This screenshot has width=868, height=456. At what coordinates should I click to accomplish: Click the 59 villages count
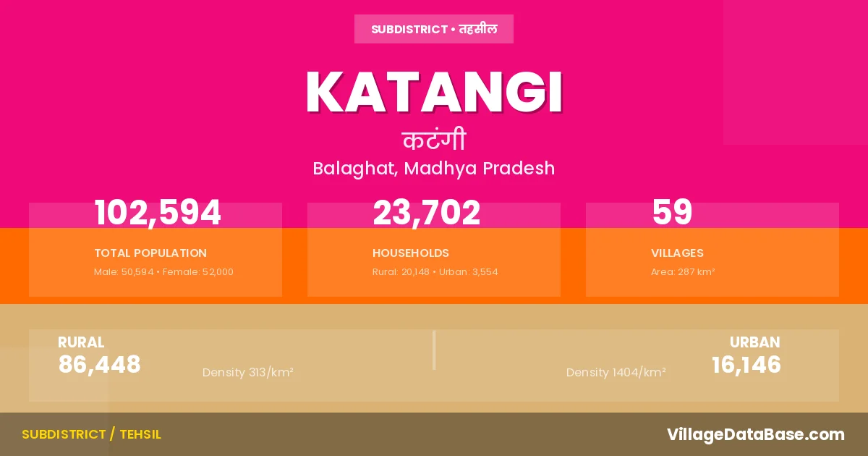pos(672,213)
